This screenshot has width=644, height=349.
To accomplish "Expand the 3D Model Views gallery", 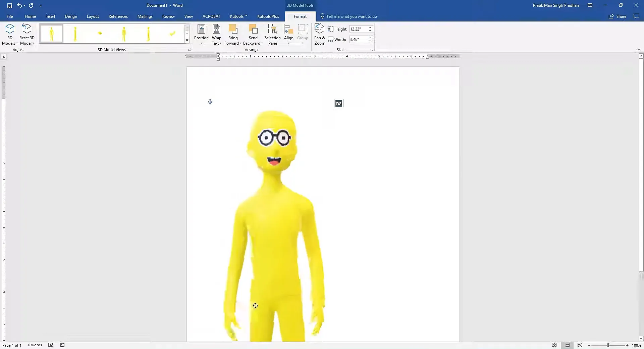I will [x=187, y=41].
